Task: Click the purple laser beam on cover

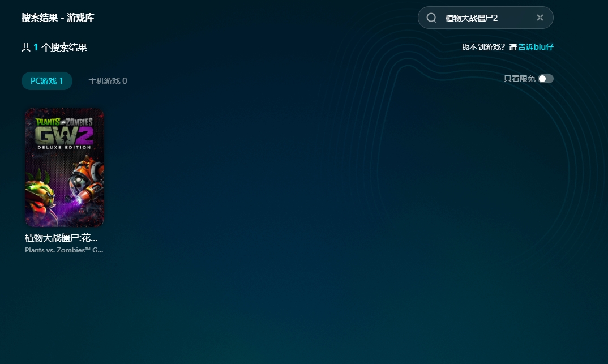Action: 68,209
